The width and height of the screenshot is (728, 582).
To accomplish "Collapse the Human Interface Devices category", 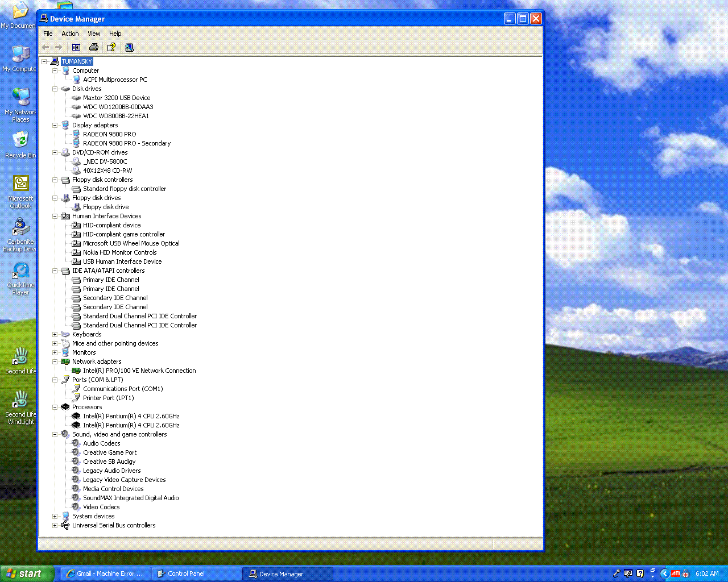I will point(55,216).
